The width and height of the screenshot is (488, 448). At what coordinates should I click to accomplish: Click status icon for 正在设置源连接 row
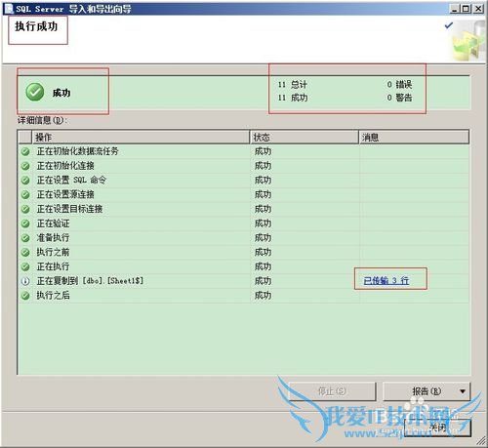25,194
